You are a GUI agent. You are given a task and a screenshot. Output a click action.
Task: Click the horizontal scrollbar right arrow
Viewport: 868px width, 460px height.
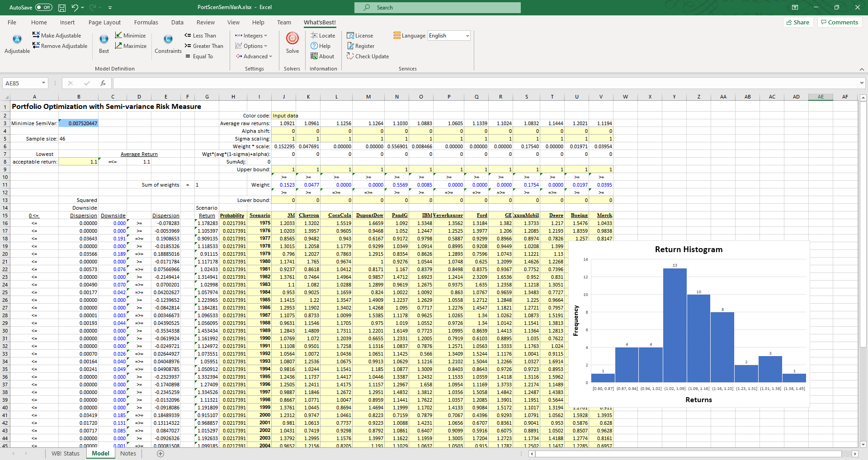(x=854, y=454)
